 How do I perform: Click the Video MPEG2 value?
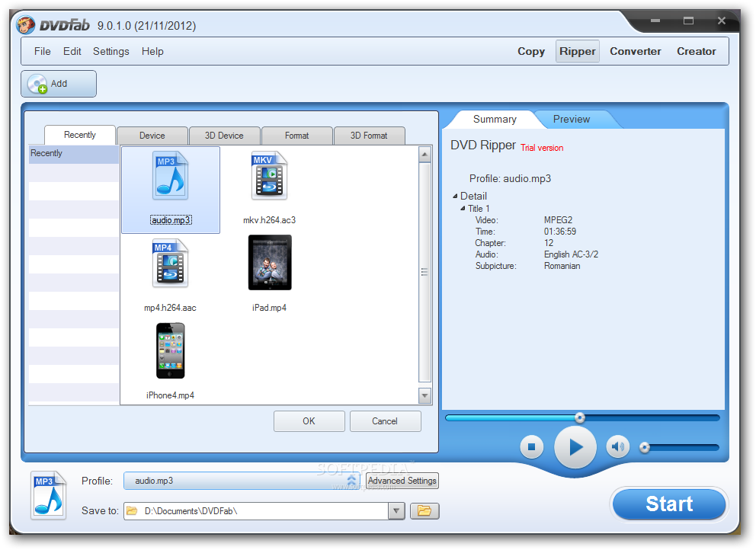(558, 220)
